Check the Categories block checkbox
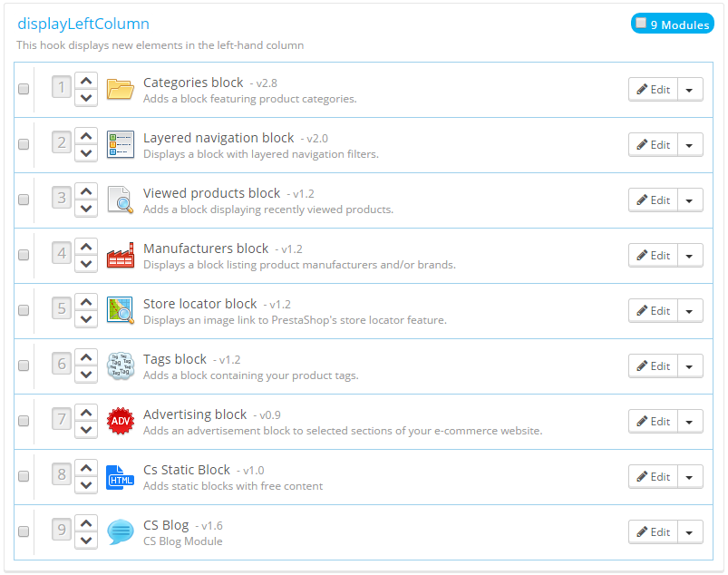The height and width of the screenshot is (575, 728). pyautogui.click(x=24, y=89)
